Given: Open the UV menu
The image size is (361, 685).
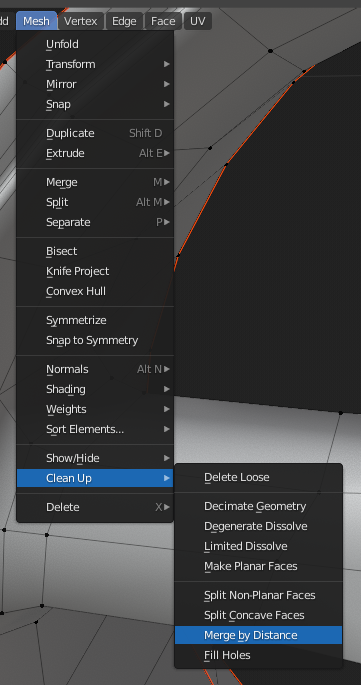Looking at the screenshot, I should 198,21.
